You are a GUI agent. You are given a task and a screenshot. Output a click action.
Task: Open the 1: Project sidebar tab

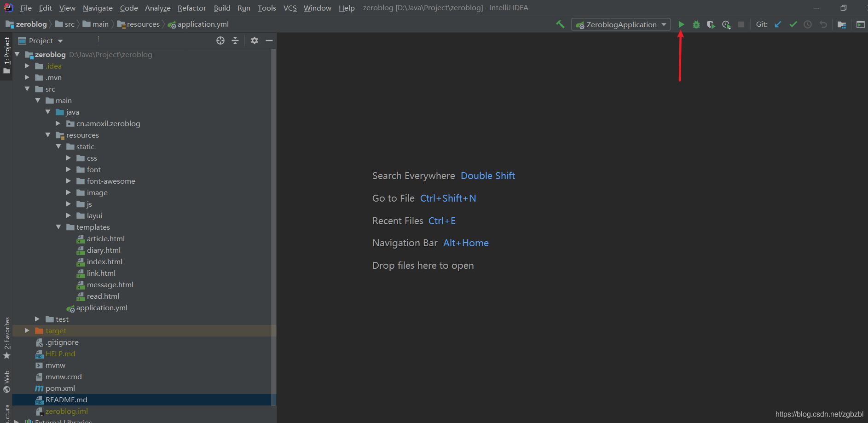coord(6,55)
